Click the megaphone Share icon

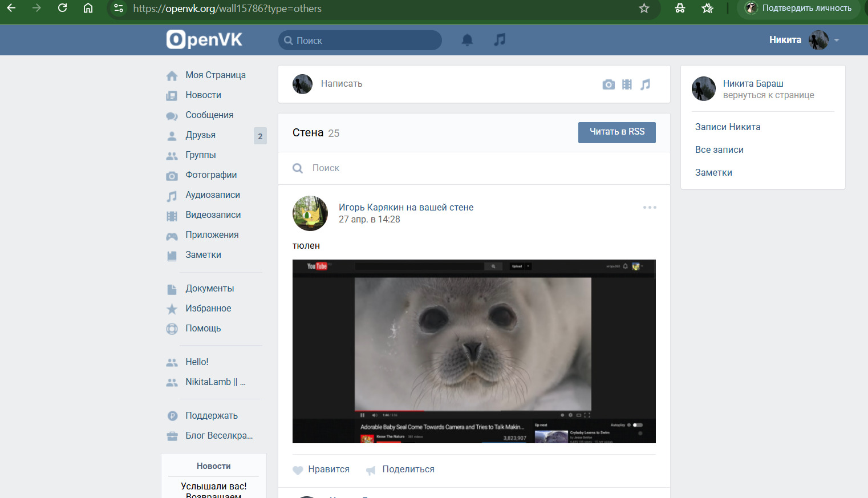pos(371,470)
